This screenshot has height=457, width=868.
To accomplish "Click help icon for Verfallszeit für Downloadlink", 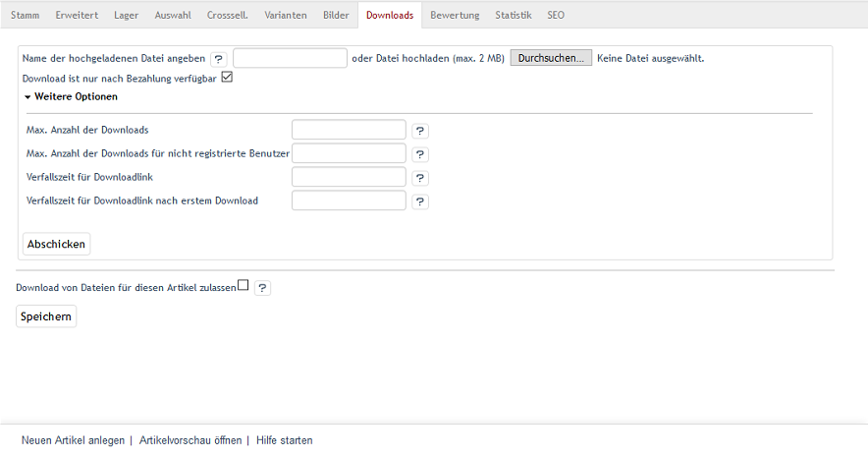I will tap(420, 178).
